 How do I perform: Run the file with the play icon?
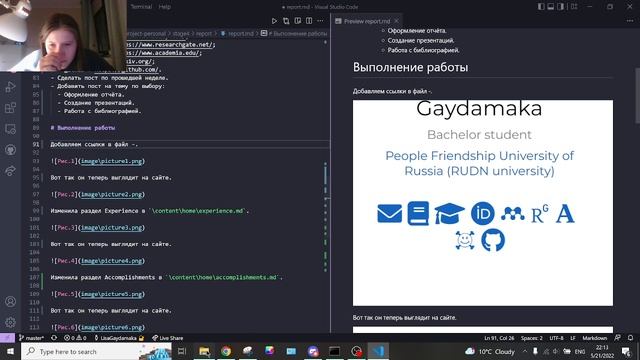point(274,21)
